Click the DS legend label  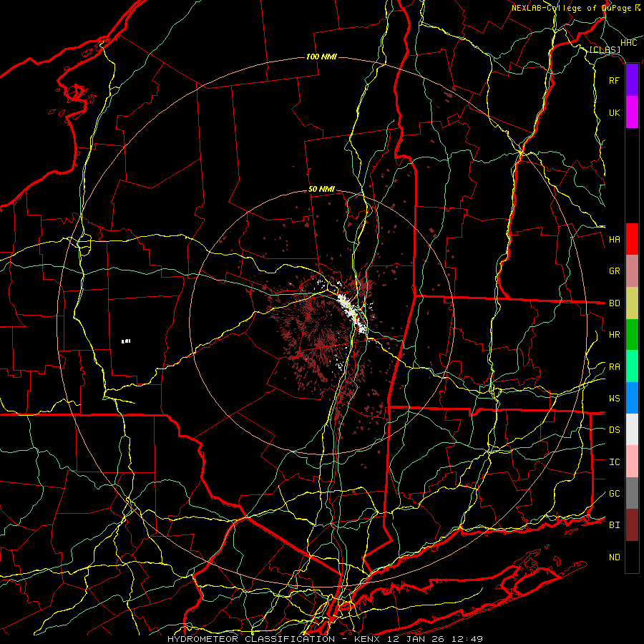click(x=614, y=430)
